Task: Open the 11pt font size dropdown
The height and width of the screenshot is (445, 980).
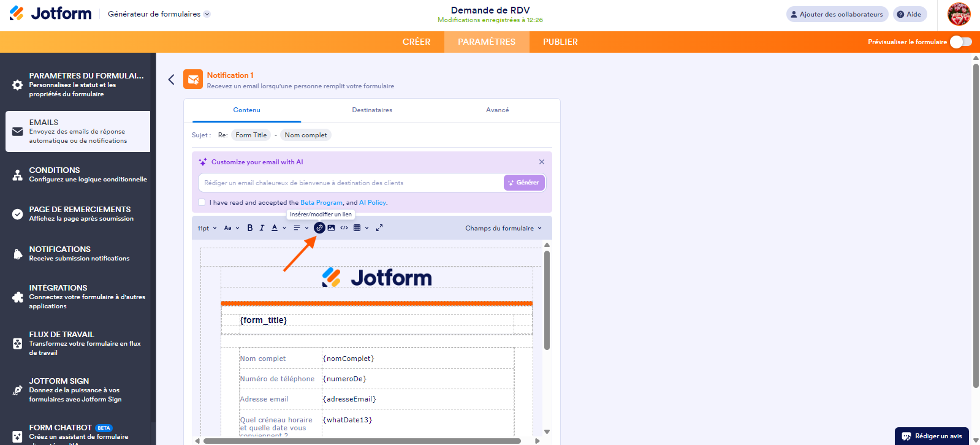Action: coord(207,228)
